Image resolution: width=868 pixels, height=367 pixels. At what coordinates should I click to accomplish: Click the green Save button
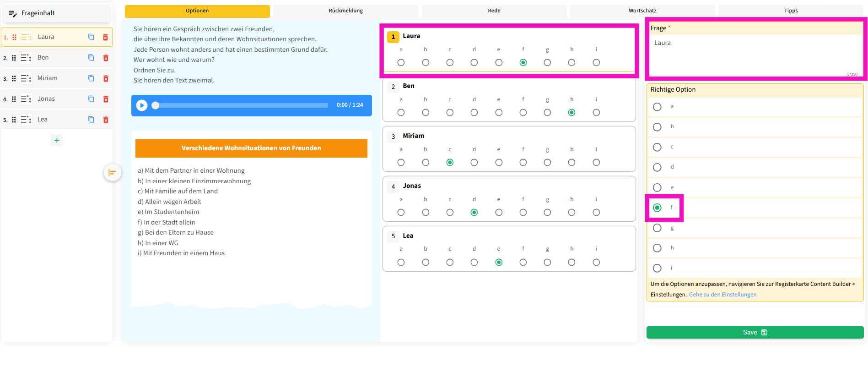(x=755, y=332)
